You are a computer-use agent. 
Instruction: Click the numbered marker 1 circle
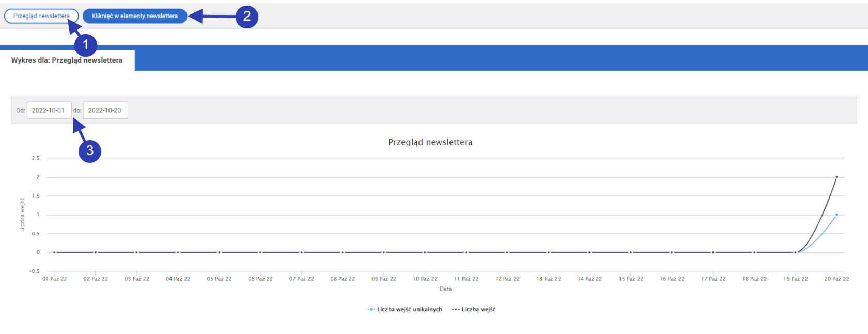coord(86,45)
